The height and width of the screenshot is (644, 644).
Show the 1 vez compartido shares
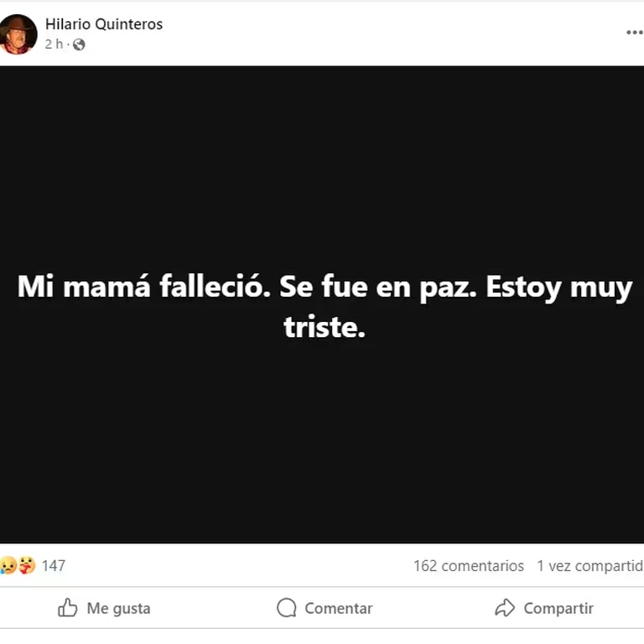590,566
